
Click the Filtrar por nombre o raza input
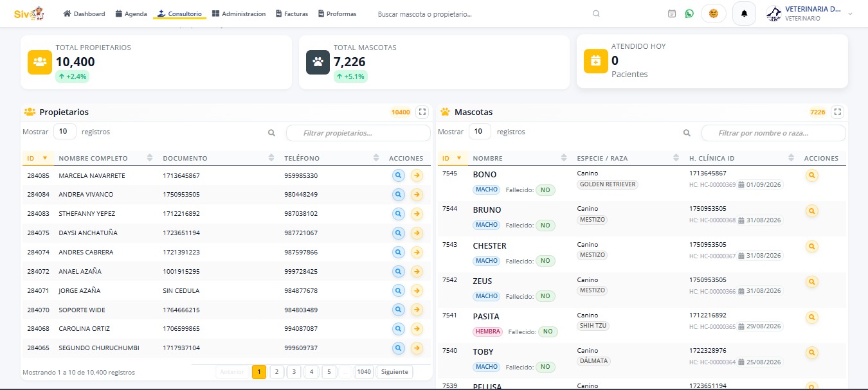[x=773, y=133]
